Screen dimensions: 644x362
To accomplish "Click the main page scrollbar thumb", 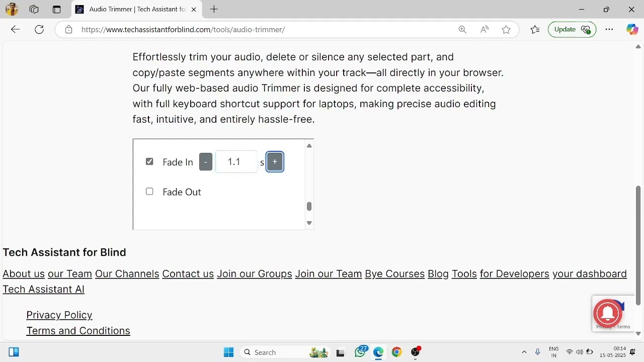I will click(x=638, y=246).
